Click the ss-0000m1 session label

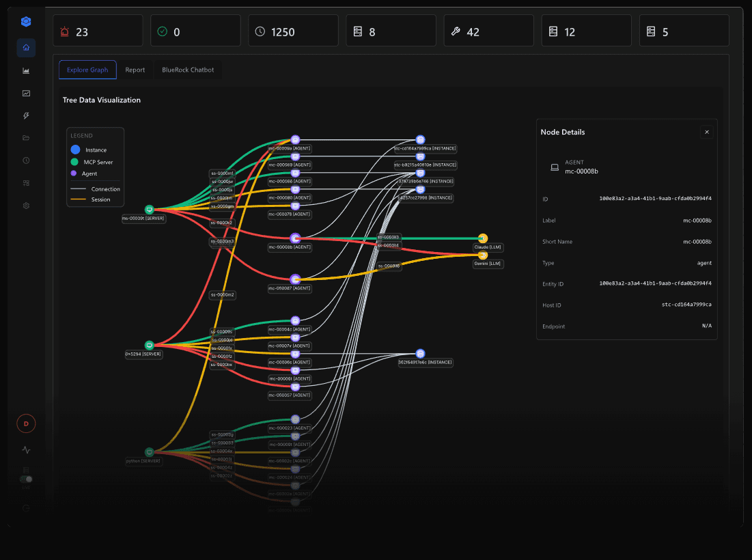(x=223, y=173)
